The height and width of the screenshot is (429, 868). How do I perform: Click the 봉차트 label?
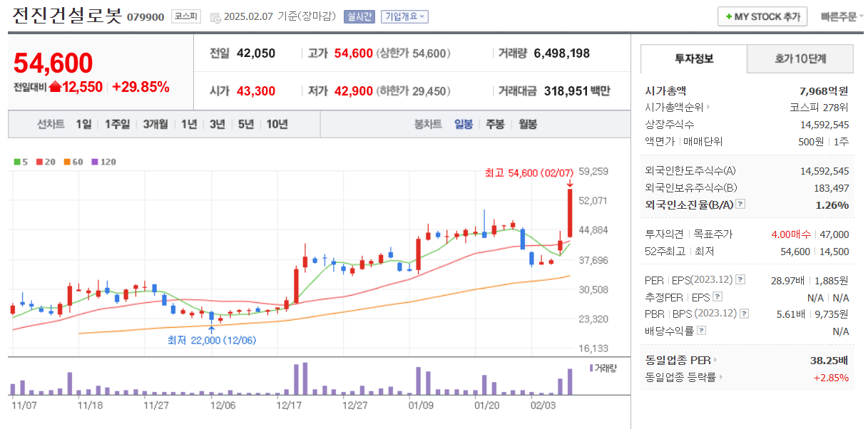point(428,124)
